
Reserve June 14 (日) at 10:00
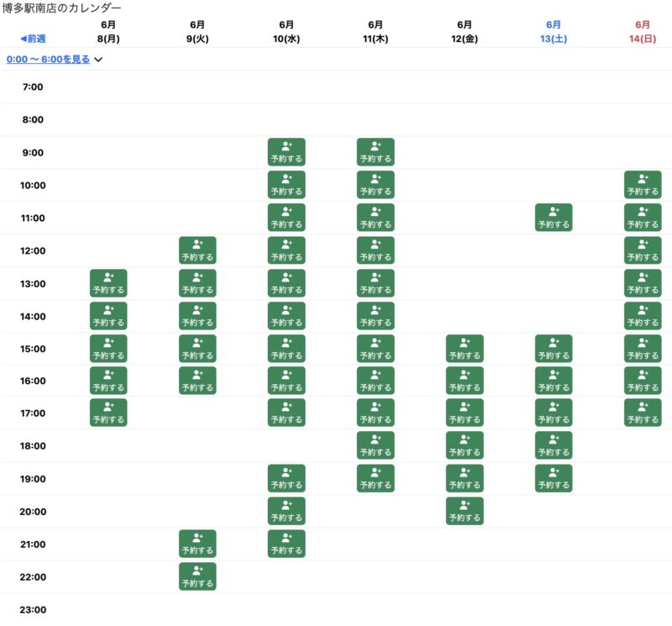click(643, 185)
